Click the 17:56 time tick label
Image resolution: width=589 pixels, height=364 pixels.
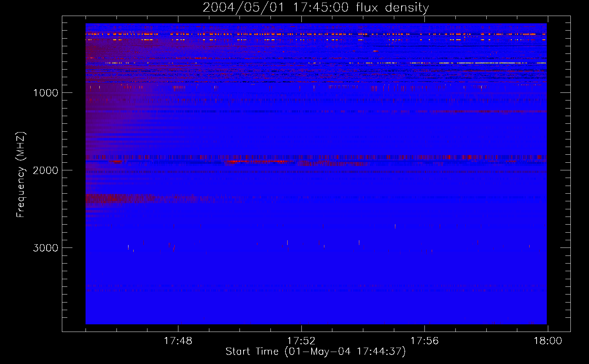tap(424, 341)
